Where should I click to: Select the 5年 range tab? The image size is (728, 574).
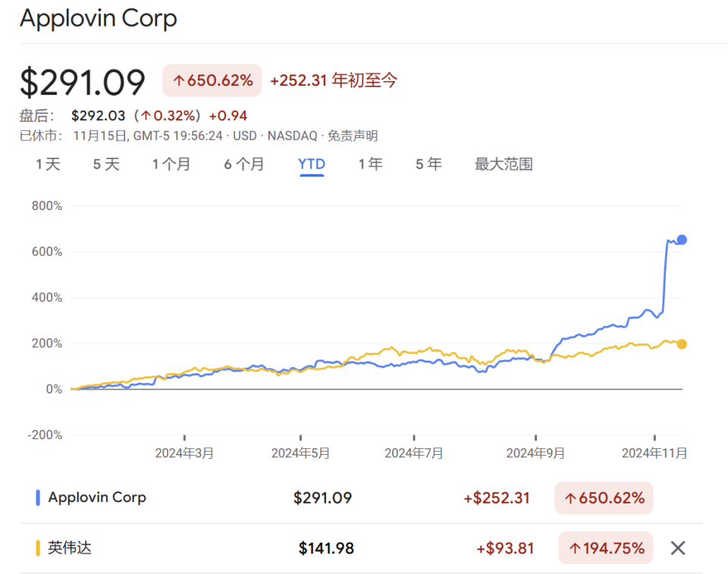[x=428, y=164]
